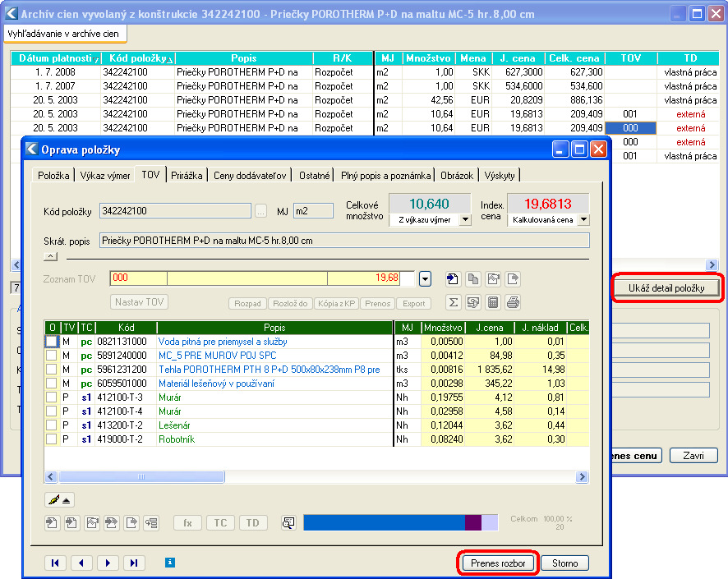Screen dimensions: 728x579
Task: Click back arrow icon in Oprava položky title
Action: click(31, 149)
